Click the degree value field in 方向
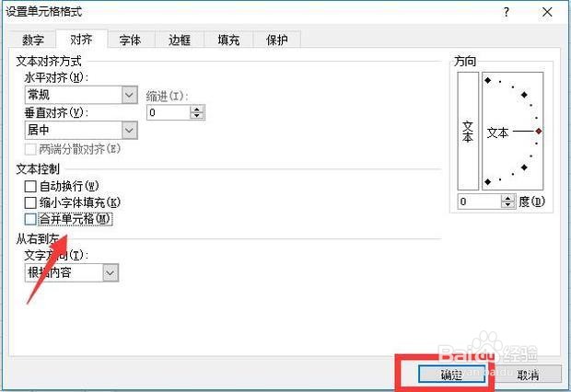This screenshot has height=392, width=571. (x=480, y=202)
